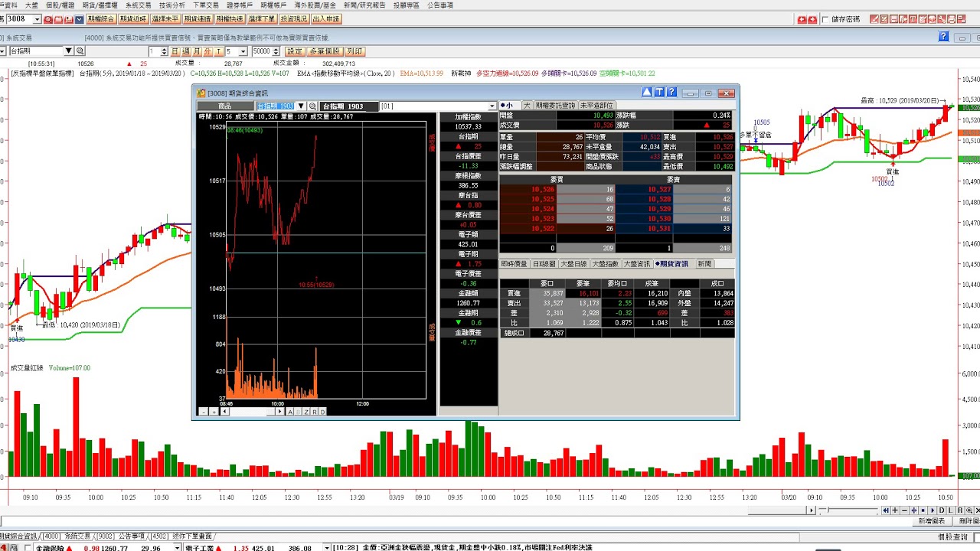Click the second red arrow icon left of 儲存密碼

pyautogui.click(x=812, y=19)
